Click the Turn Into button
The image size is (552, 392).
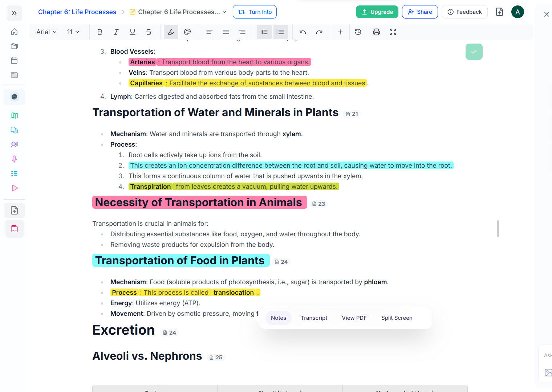(x=255, y=12)
